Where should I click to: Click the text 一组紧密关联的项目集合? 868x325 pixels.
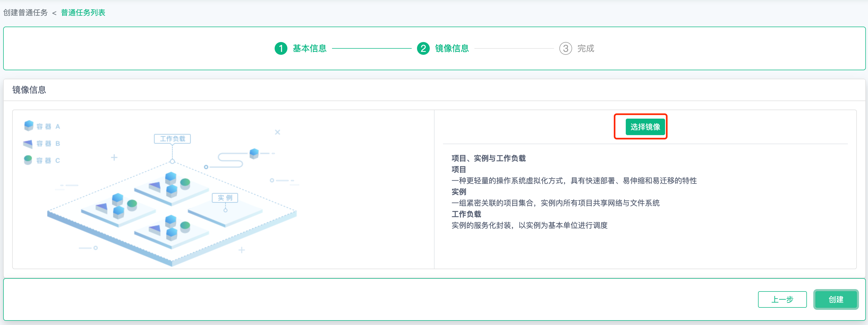click(x=492, y=203)
